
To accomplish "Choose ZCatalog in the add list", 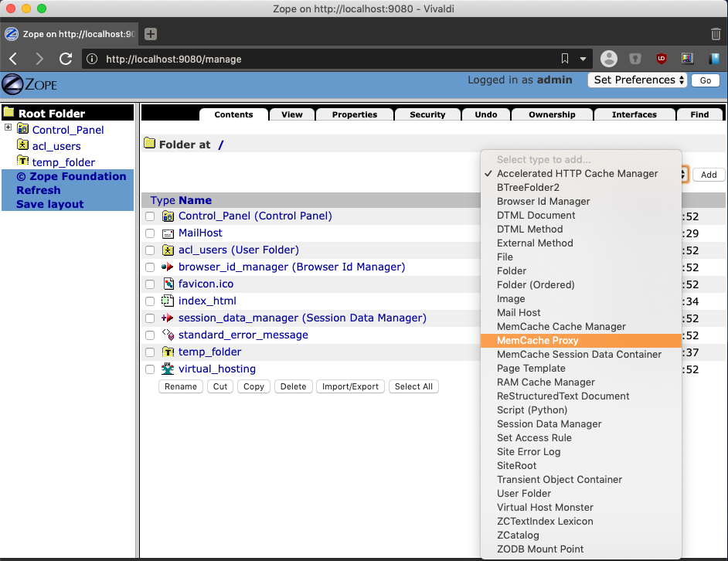I will 581,535.
